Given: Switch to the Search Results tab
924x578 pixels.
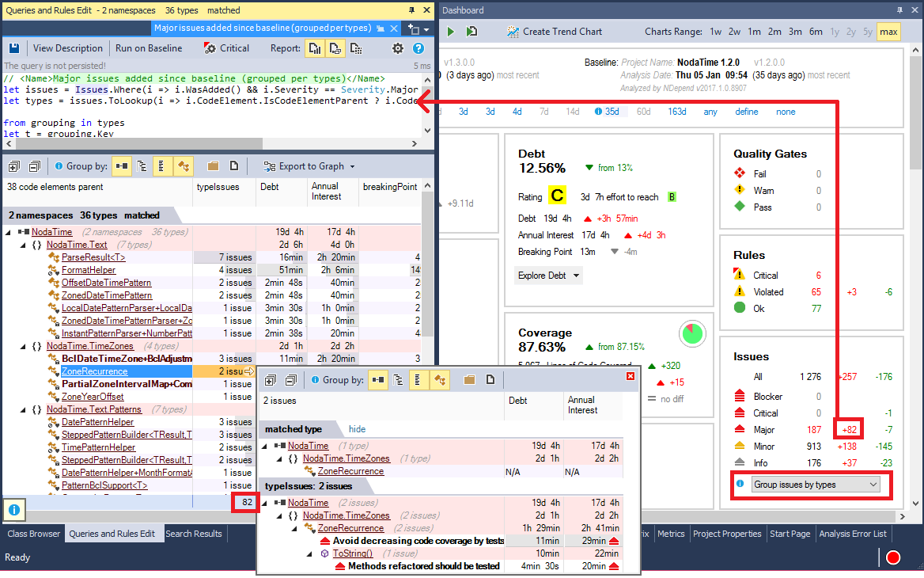Looking at the screenshot, I should 193,534.
